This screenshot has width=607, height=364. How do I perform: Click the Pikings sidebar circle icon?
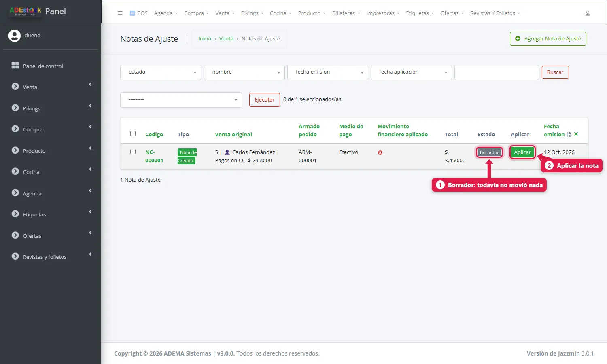click(15, 108)
